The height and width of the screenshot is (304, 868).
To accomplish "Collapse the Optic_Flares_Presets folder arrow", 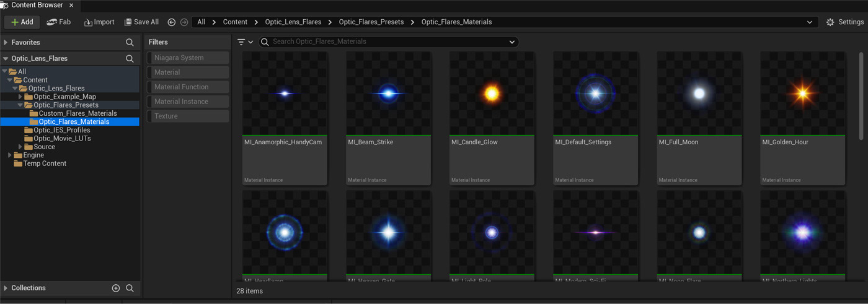I will 20,105.
